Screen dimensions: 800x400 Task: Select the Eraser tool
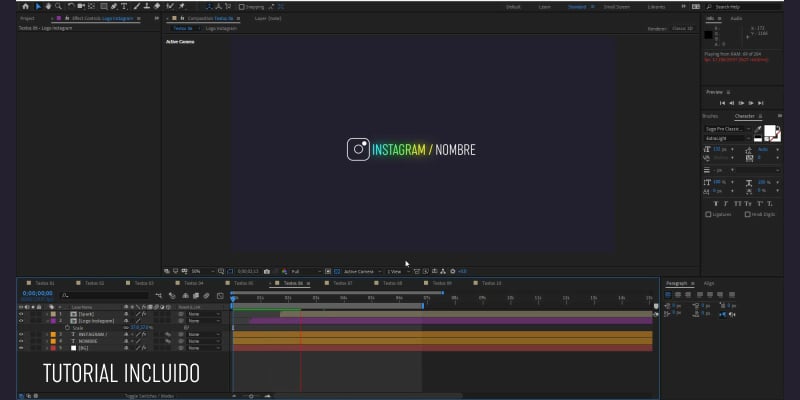157,7
